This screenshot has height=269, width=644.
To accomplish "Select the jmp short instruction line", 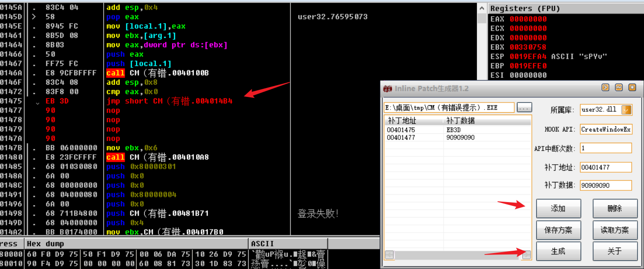I will click(x=169, y=101).
